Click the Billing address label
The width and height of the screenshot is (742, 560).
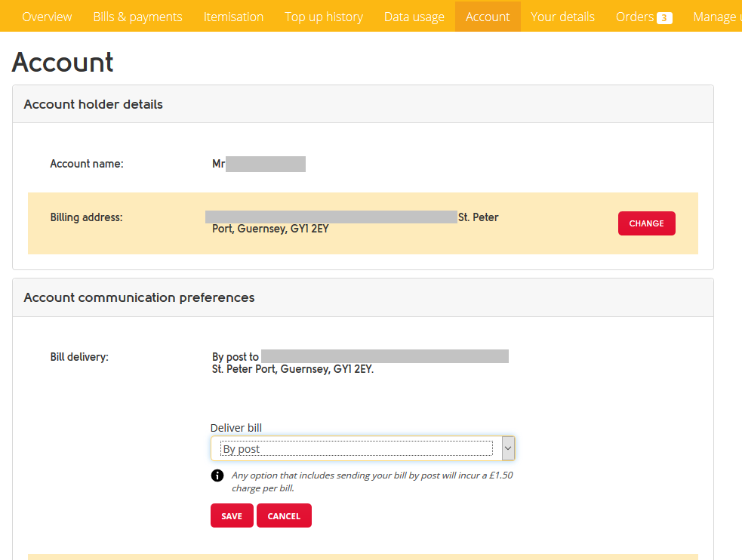(86, 217)
